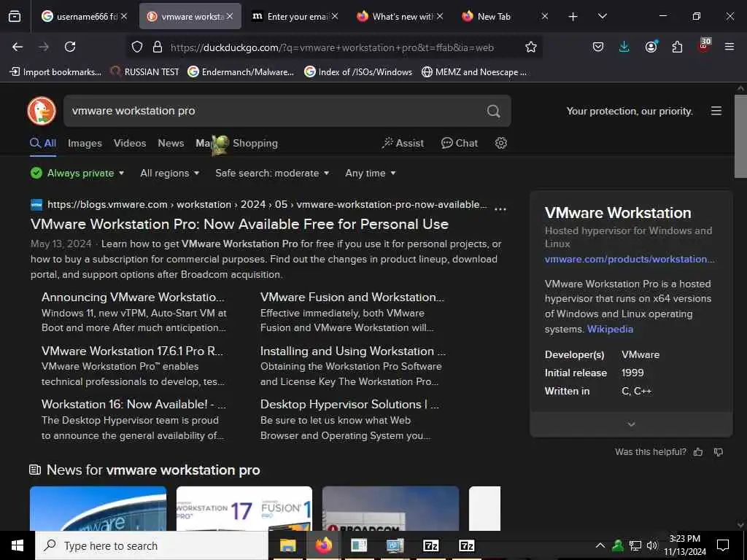Open the downloads panel
The width and height of the screenshot is (747, 560).
pyautogui.click(x=624, y=47)
